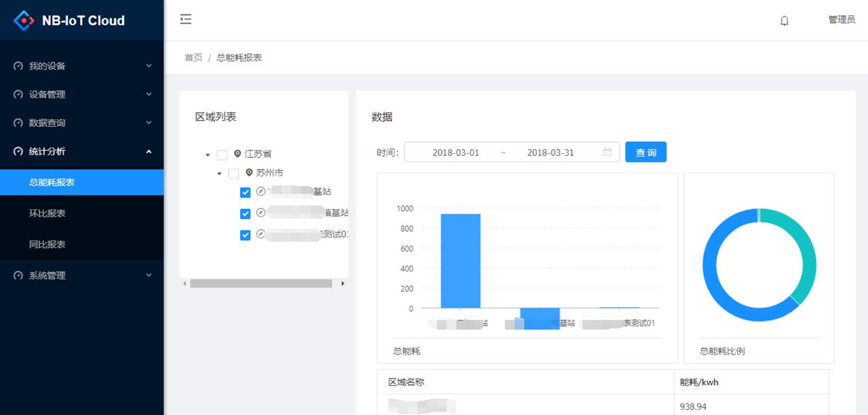
Task: Go to 首页 via the breadcrumb link
Action: pos(193,58)
